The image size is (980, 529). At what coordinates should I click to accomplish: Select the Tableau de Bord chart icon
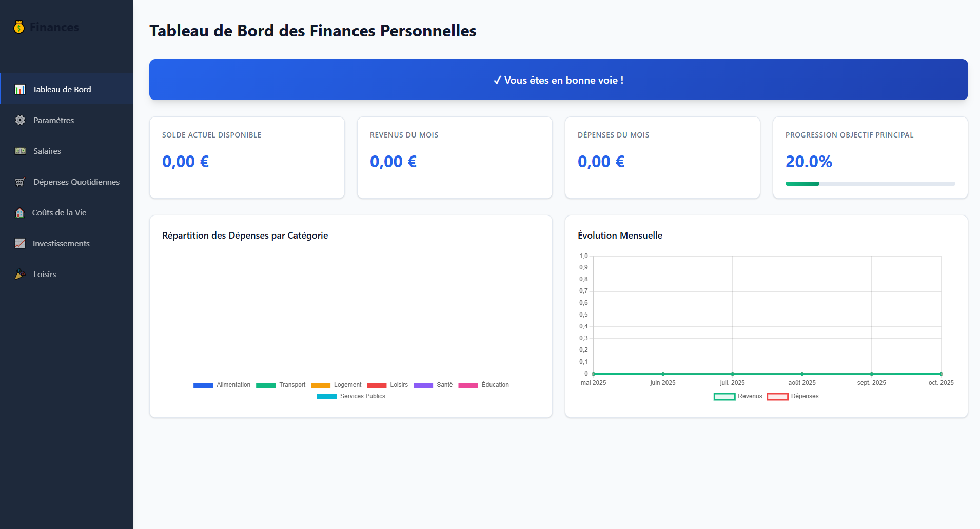point(19,89)
